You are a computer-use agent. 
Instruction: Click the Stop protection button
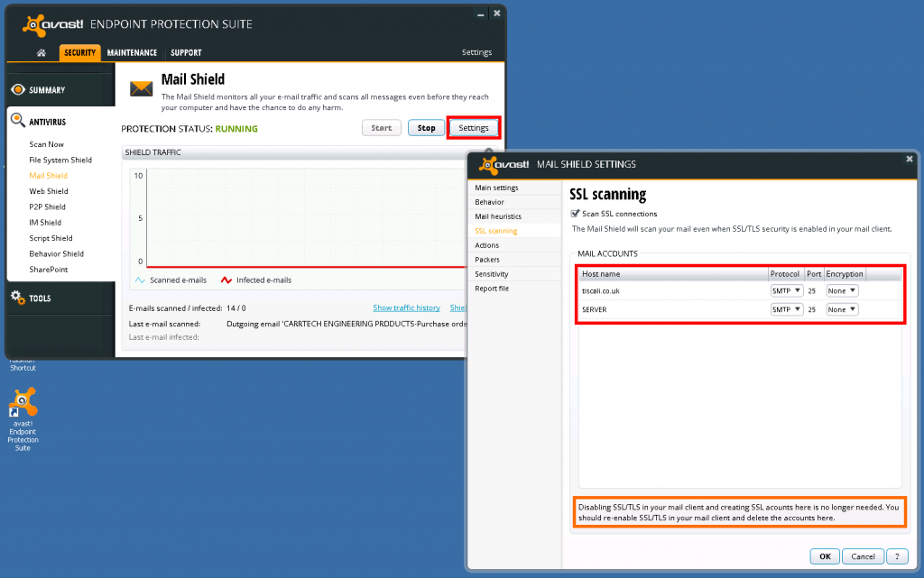(x=426, y=128)
